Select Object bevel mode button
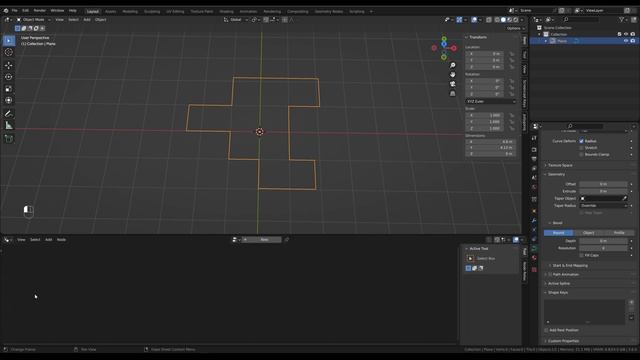Viewport: 640px width, 360px height. click(x=589, y=233)
